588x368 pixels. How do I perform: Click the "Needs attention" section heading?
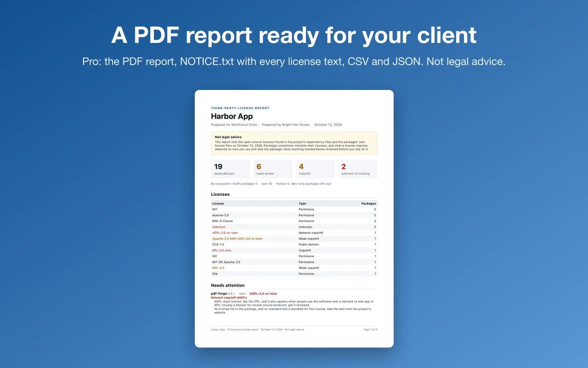(x=228, y=285)
